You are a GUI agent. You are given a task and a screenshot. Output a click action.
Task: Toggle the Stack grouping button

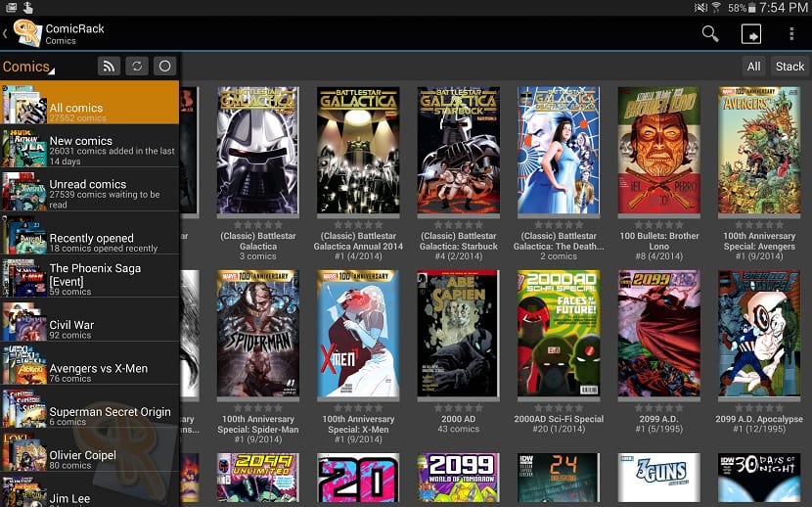pyautogui.click(x=789, y=67)
